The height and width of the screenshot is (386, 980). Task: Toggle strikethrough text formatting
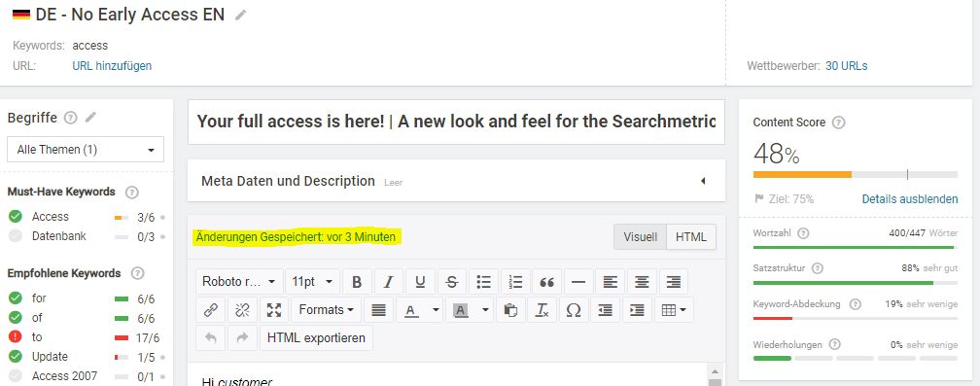click(452, 282)
